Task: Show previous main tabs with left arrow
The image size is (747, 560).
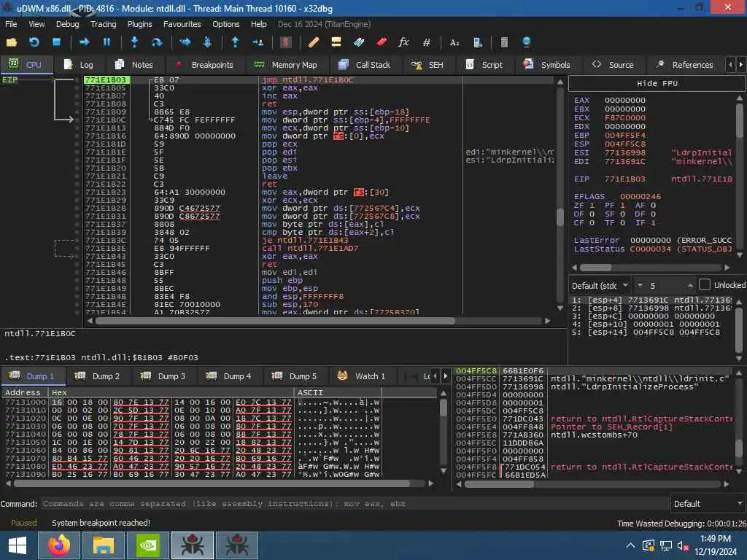Action: coord(730,64)
